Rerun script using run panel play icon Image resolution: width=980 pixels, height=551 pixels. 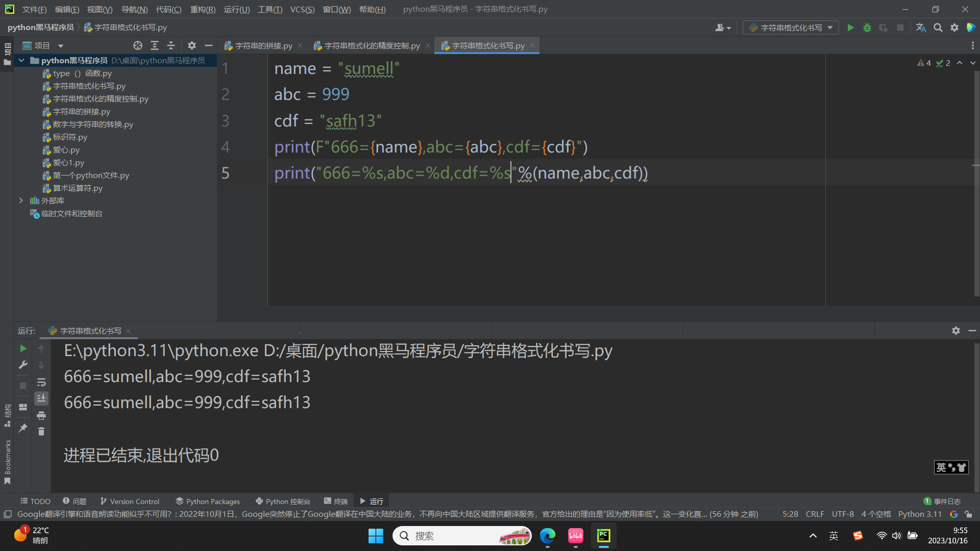pyautogui.click(x=23, y=348)
